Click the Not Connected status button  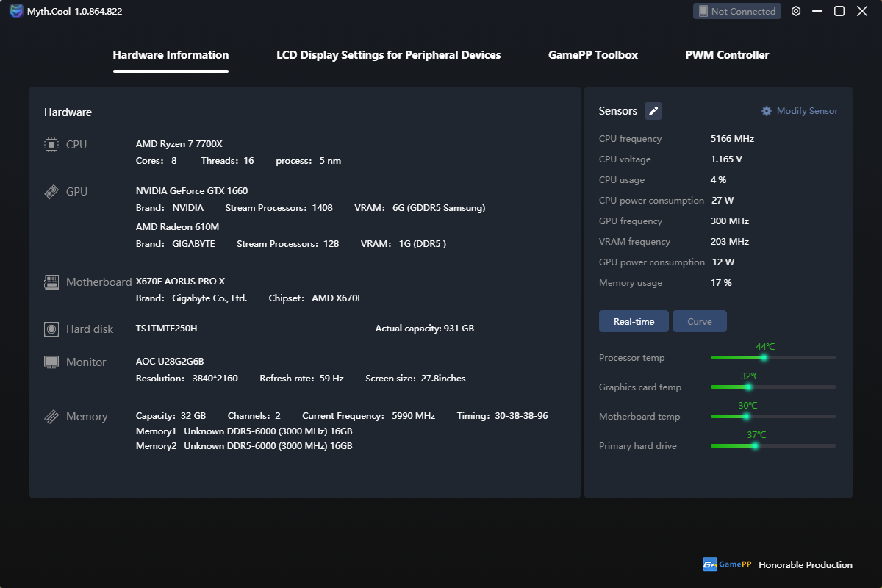pos(737,11)
